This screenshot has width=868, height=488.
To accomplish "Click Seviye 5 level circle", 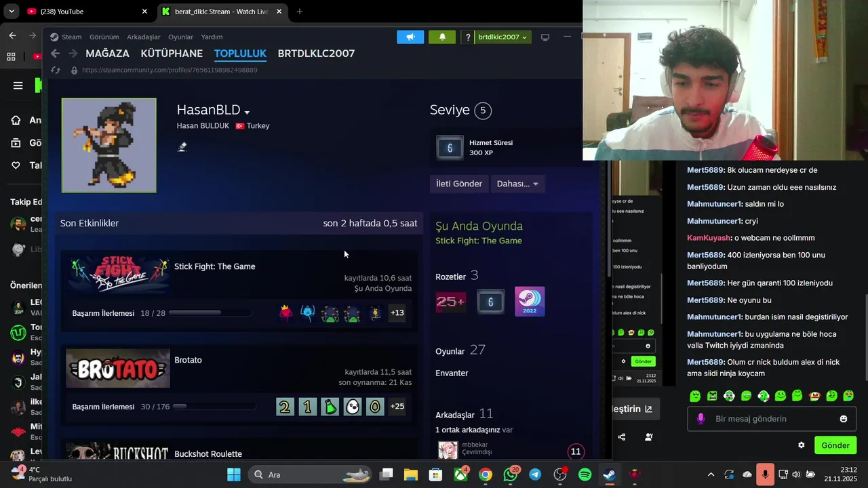I will [x=483, y=110].
